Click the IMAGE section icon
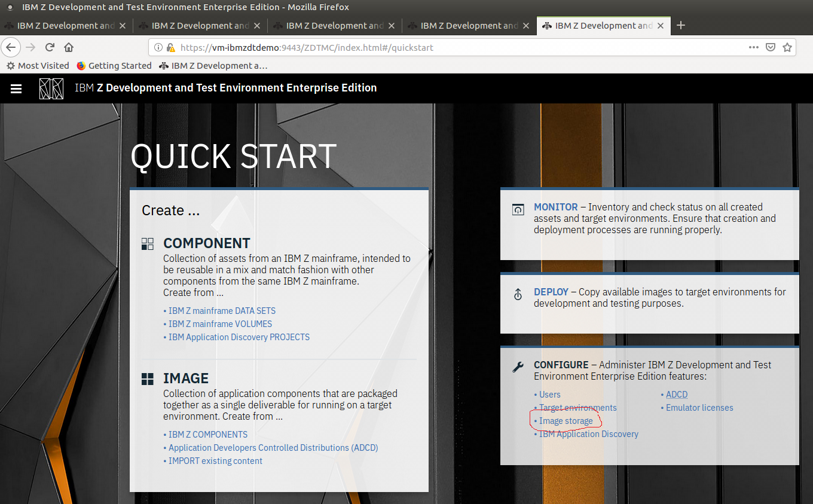Image resolution: width=813 pixels, height=504 pixels. pos(147,378)
